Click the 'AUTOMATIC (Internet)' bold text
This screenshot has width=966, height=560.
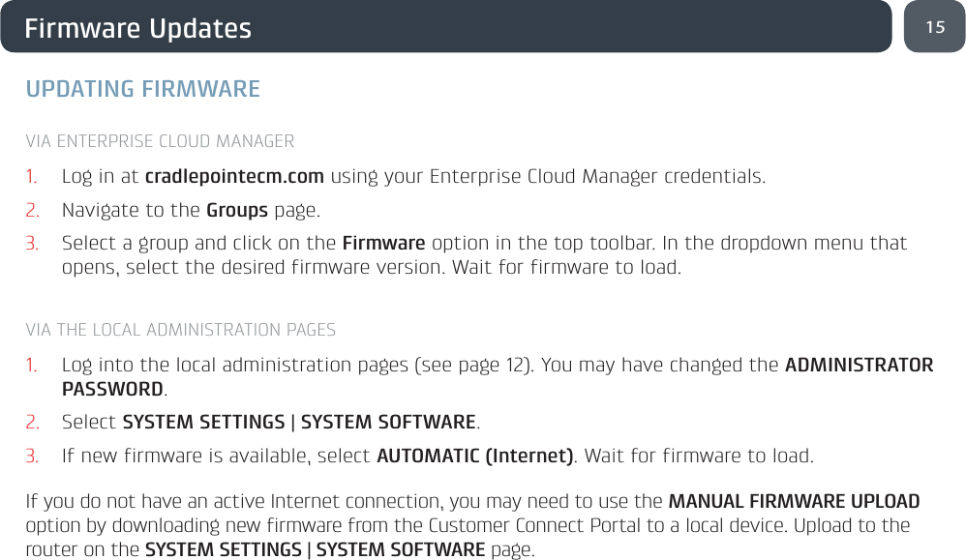click(475, 456)
